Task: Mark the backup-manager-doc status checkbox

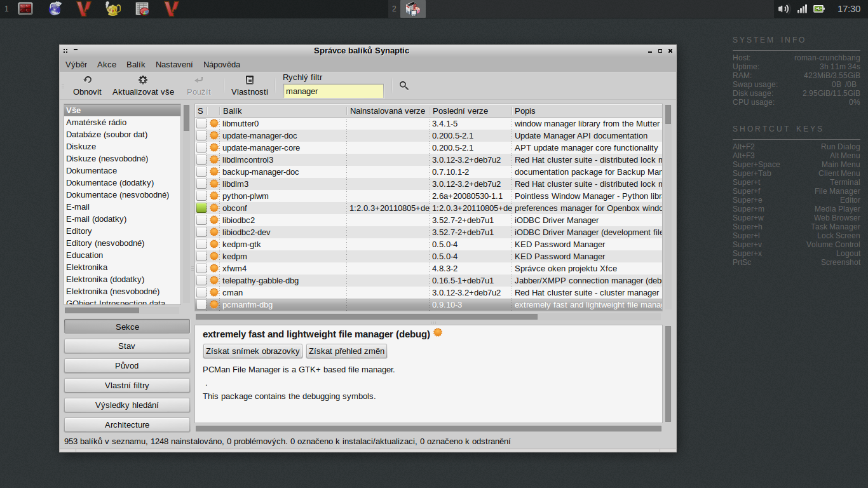Action: (x=201, y=172)
